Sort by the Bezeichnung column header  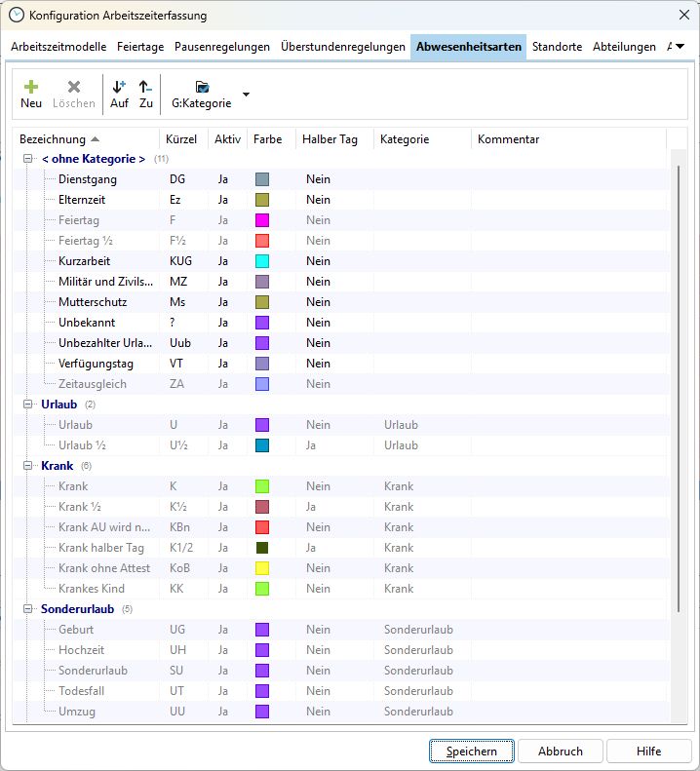(x=53, y=139)
